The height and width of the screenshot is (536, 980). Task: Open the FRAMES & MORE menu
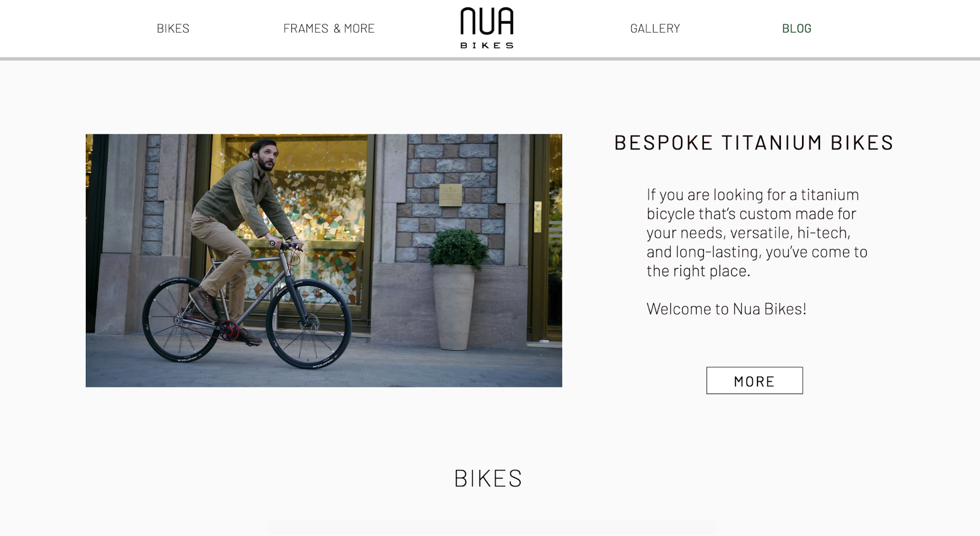click(329, 28)
